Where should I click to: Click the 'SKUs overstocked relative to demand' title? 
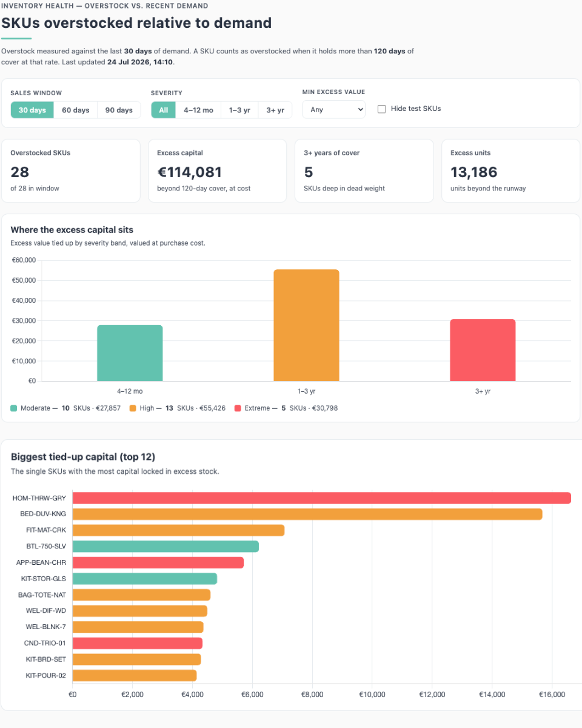pos(136,23)
